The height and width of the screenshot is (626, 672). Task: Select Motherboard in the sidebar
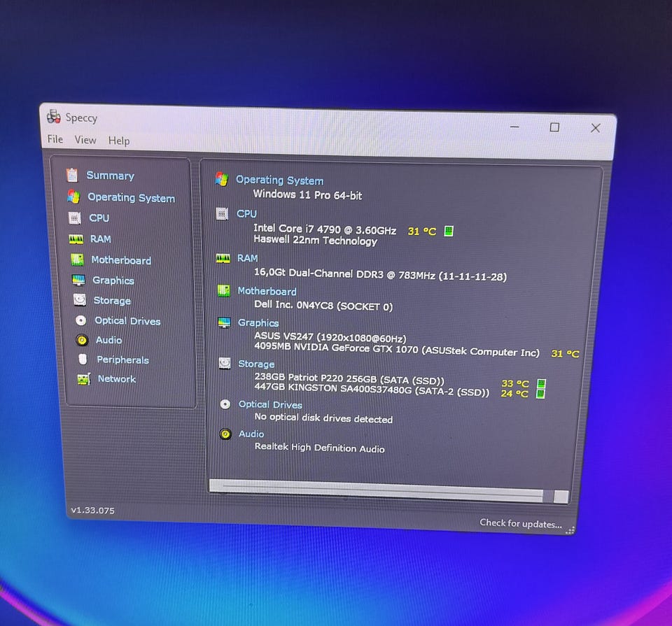click(x=121, y=260)
